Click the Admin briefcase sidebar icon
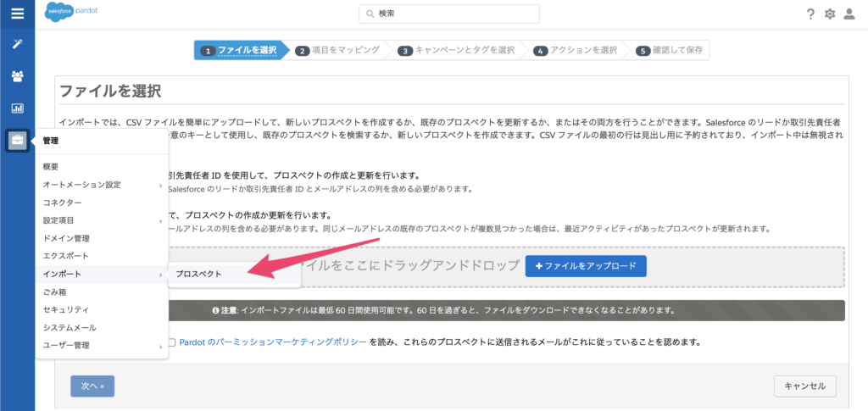This screenshot has width=868, height=411. point(17,141)
